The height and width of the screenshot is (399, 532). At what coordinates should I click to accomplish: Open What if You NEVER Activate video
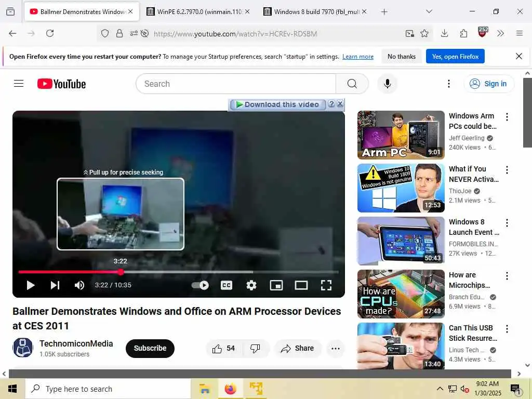click(401, 188)
